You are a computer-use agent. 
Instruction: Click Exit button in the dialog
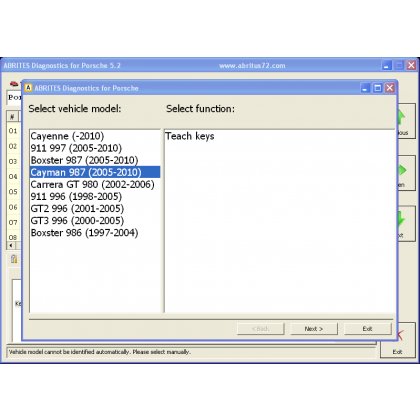367,329
